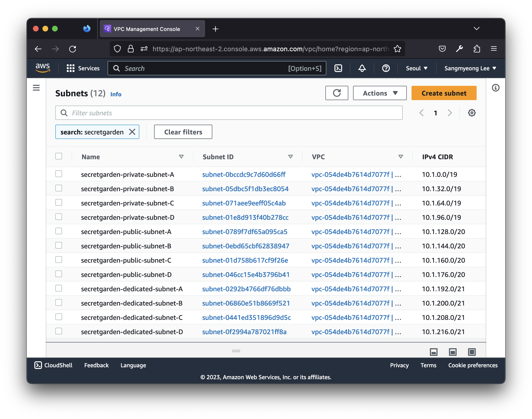Screen dimensions: 532x419
Task: Check secretgarden-private-subnet-A row
Action: point(59,174)
